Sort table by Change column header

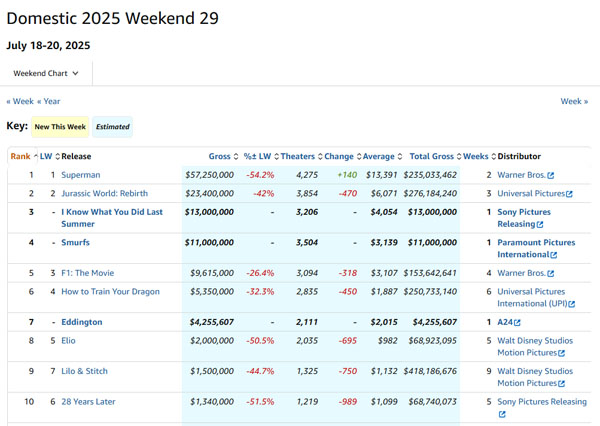pos(342,156)
